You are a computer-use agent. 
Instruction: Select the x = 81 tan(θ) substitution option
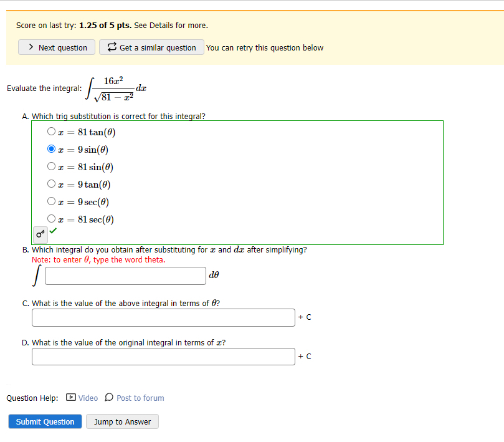point(51,131)
